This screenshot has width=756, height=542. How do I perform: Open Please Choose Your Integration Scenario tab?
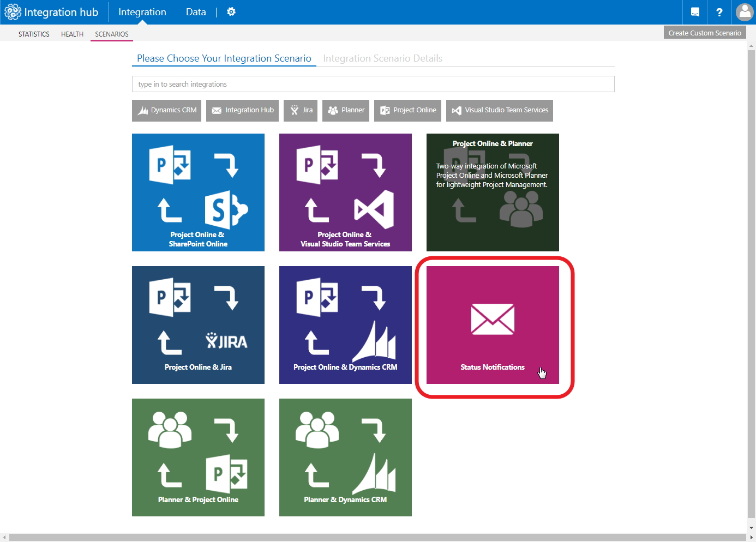pyautogui.click(x=224, y=58)
